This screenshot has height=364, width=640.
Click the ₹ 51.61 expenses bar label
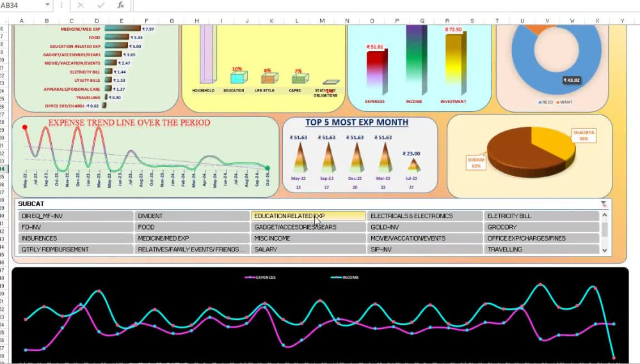374,47
